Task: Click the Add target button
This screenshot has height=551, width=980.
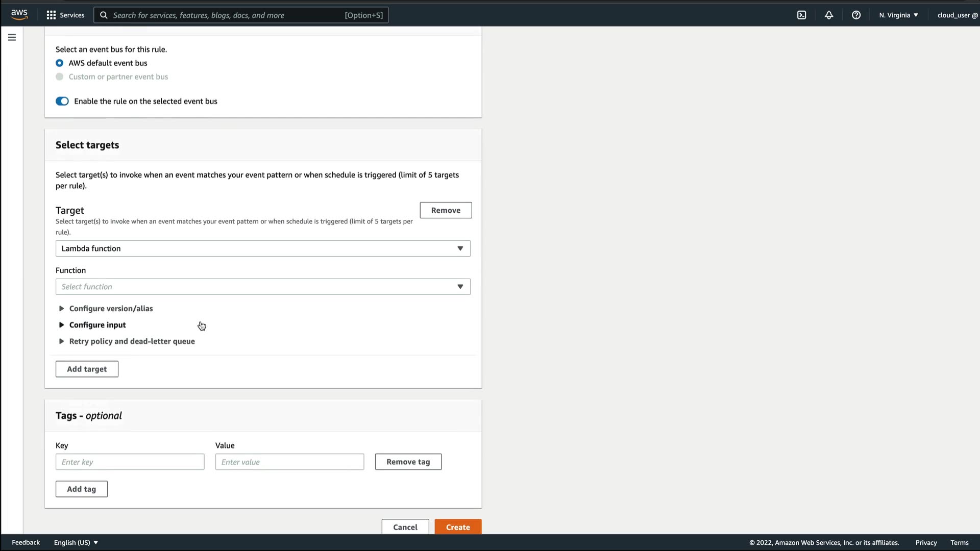Action: [87, 369]
